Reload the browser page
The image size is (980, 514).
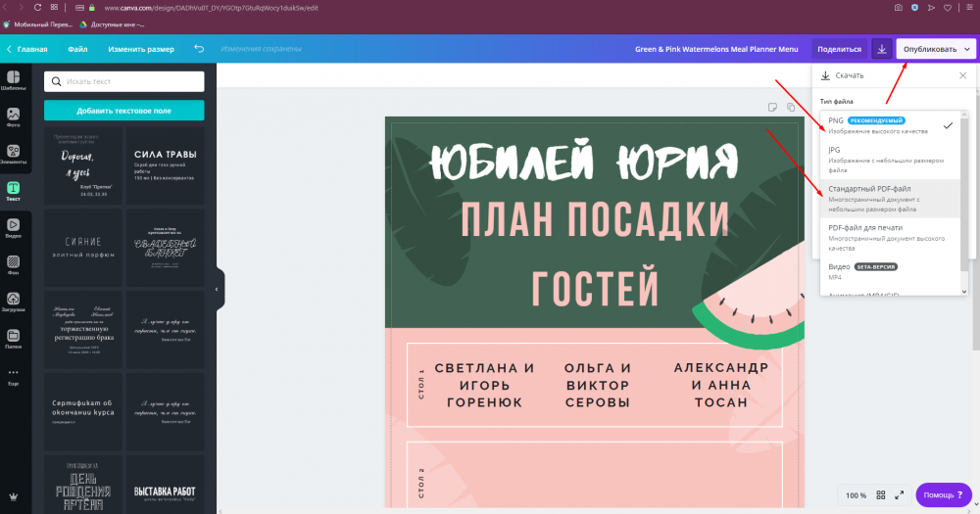tap(37, 8)
